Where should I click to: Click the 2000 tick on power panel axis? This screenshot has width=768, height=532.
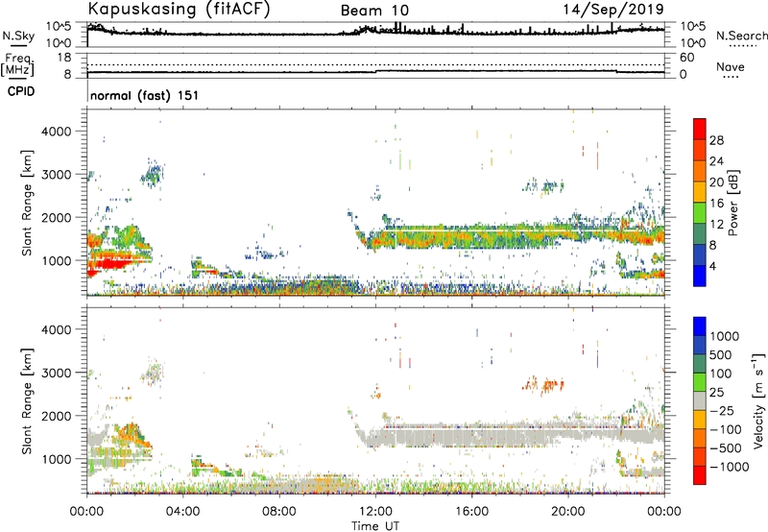click(57, 217)
